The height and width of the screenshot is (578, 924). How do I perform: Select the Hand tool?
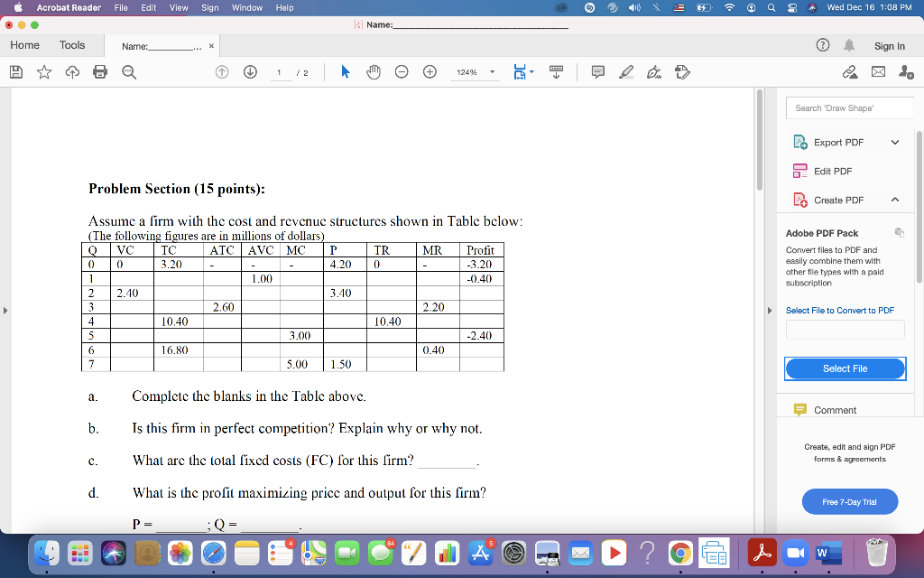pyautogui.click(x=373, y=70)
